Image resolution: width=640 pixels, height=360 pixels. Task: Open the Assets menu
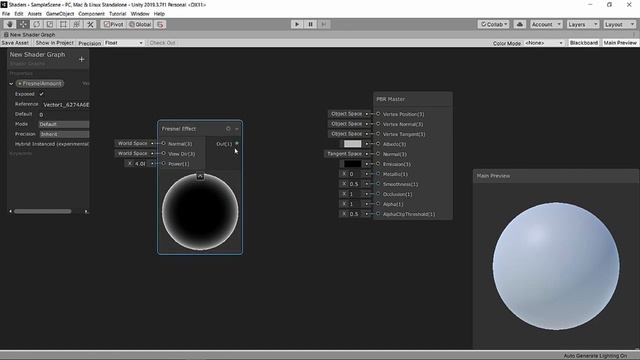tap(35, 13)
